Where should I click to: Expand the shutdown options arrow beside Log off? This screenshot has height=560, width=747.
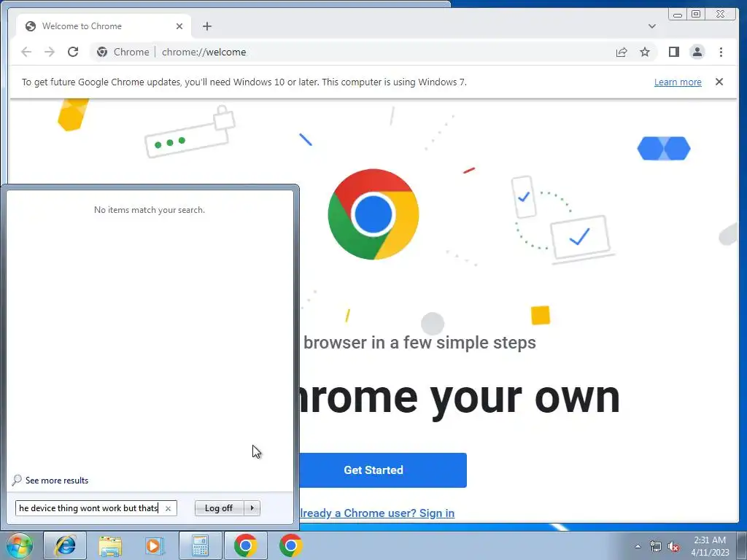(x=252, y=508)
